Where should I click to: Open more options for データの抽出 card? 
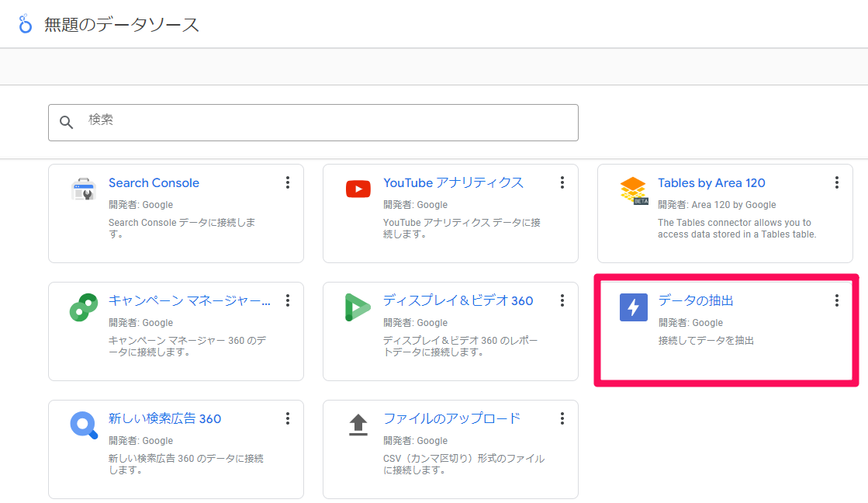click(837, 301)
